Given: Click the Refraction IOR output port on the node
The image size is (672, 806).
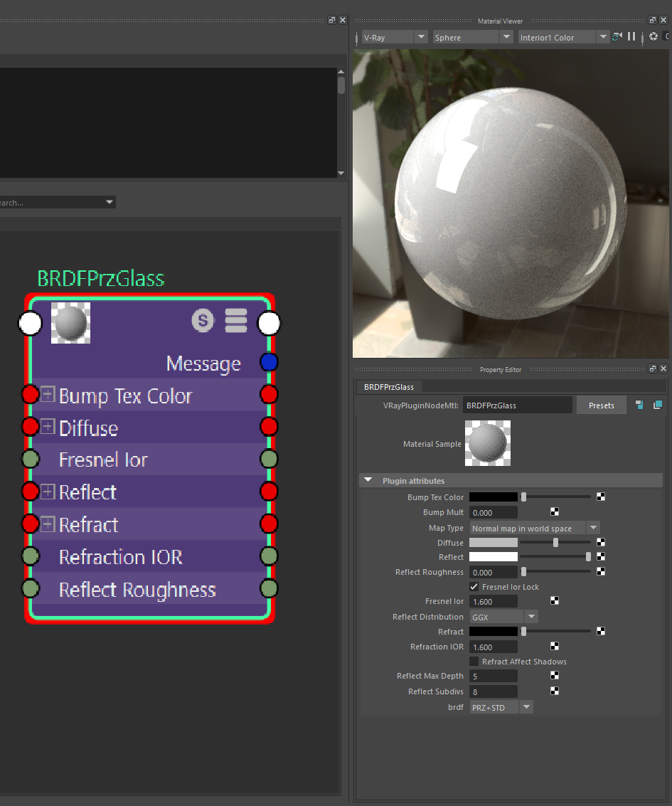Looking at the screenshot, I should point(269,556).
